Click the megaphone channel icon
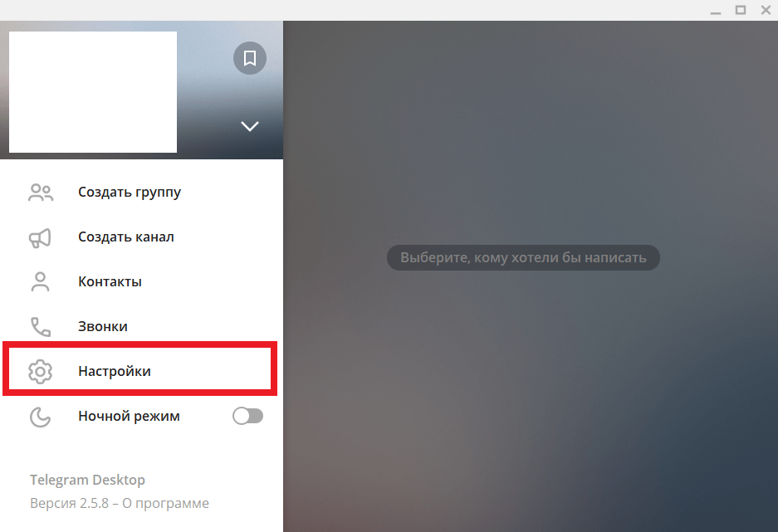The width and height of the screenshot is (778, 532). [40, 238]
